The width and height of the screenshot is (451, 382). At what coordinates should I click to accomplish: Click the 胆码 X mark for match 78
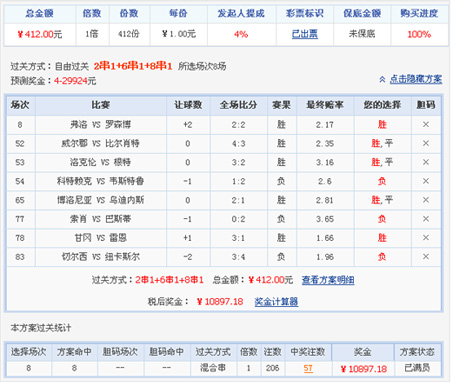point(426,238)
